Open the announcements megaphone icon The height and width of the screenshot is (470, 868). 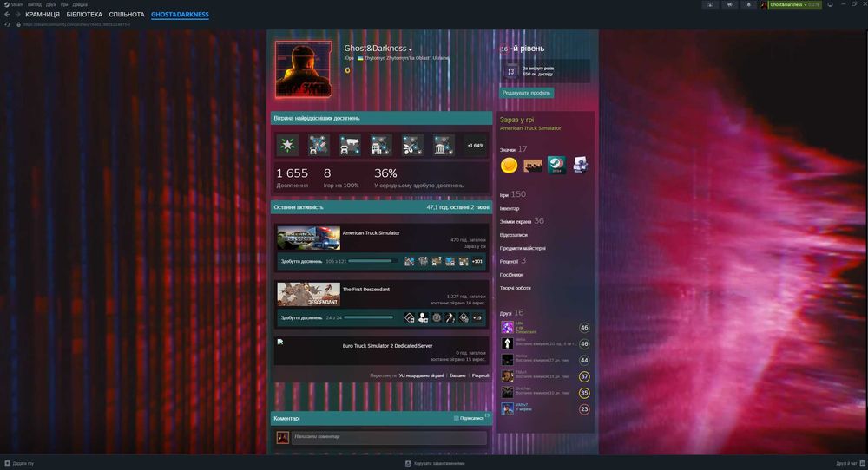click(730, 4)
